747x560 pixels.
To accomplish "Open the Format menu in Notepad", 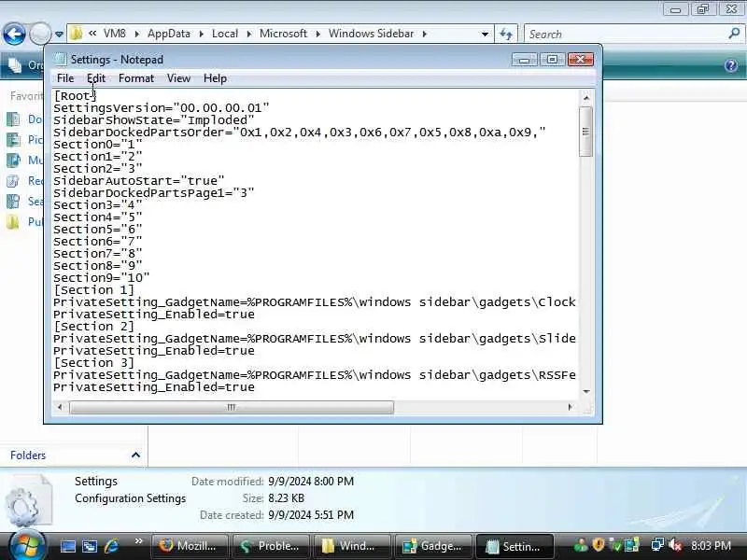I will [x=136, y=78].
